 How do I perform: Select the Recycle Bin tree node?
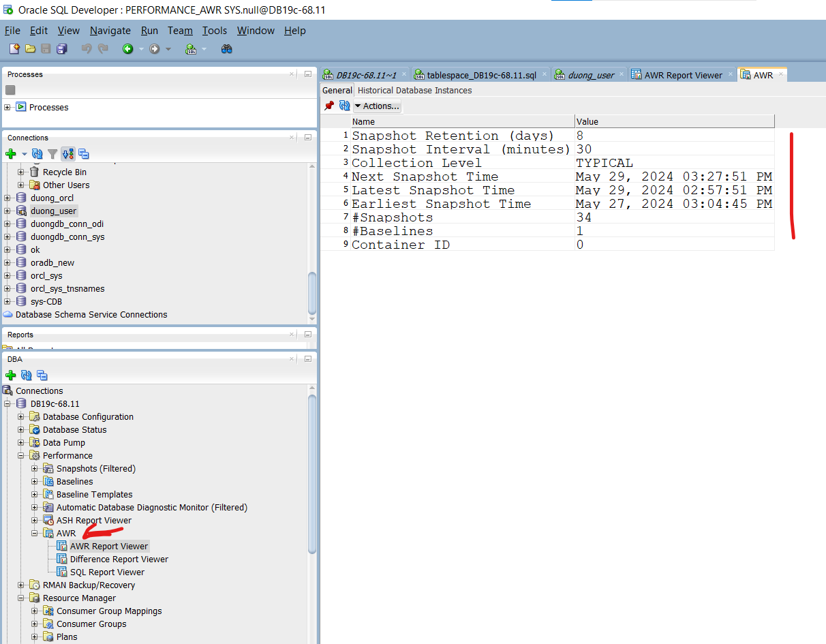pyautogui.click(x=65, y=172)
